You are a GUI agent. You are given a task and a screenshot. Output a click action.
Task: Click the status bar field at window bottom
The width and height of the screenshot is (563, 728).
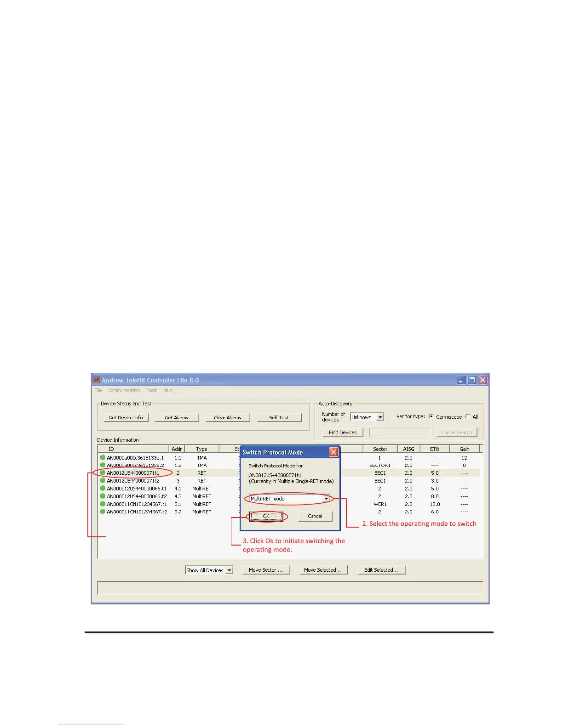click(290, 588)
